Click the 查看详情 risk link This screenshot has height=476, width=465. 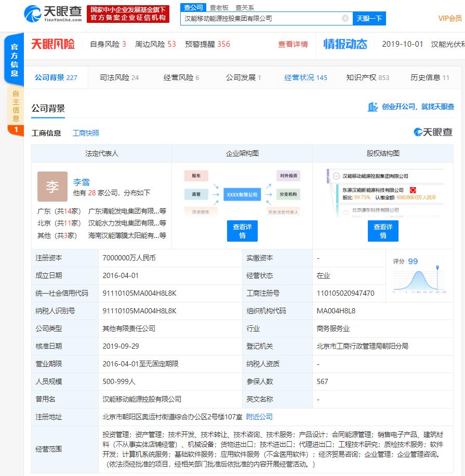[x=293, y=44]
